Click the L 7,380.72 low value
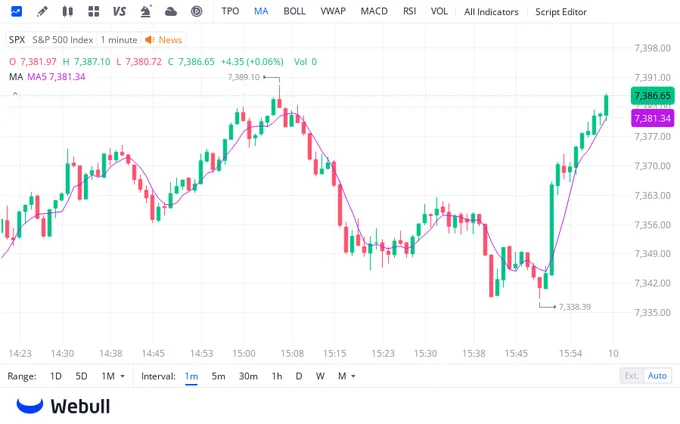Image resolution: width=680 pixels, height=424 pixels. point(139,62)
